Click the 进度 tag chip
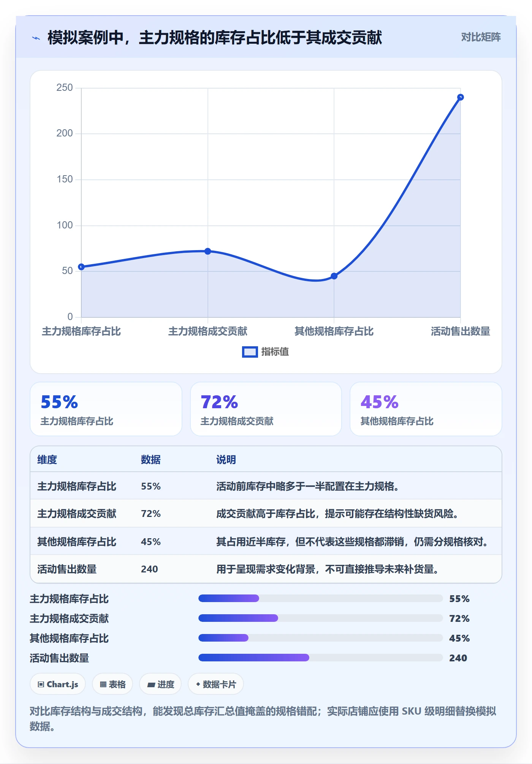Screen dimensions: 532x764 click(160, 684)
